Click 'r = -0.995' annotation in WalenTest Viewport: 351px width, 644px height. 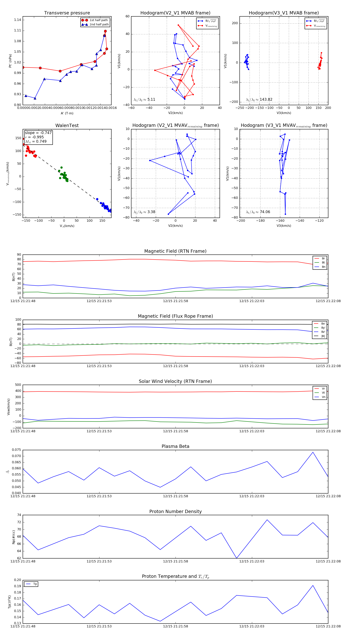point(35,137)
